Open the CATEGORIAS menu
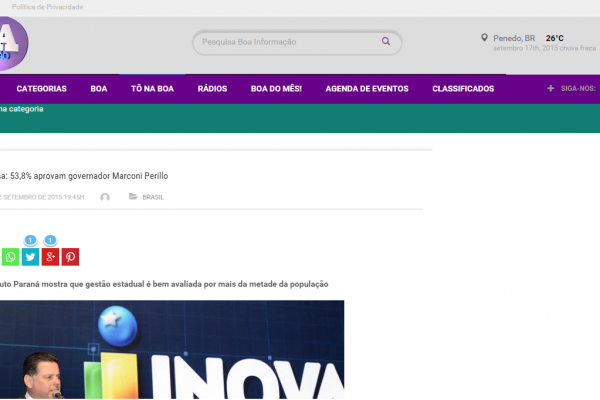 42,89
